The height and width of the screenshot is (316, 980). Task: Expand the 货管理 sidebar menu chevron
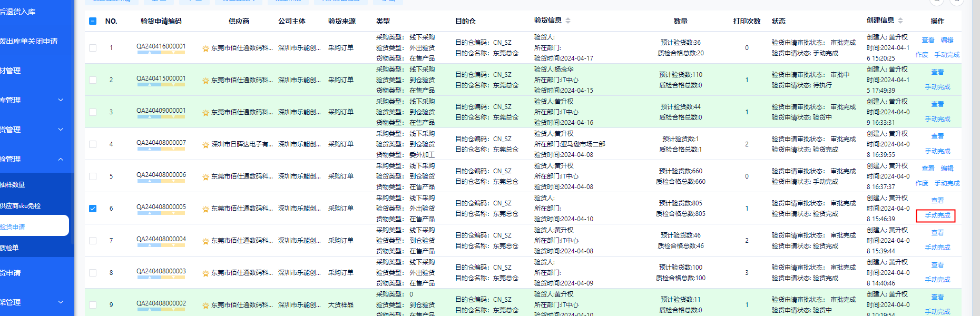pyautogui.click(x=61, y=130)
